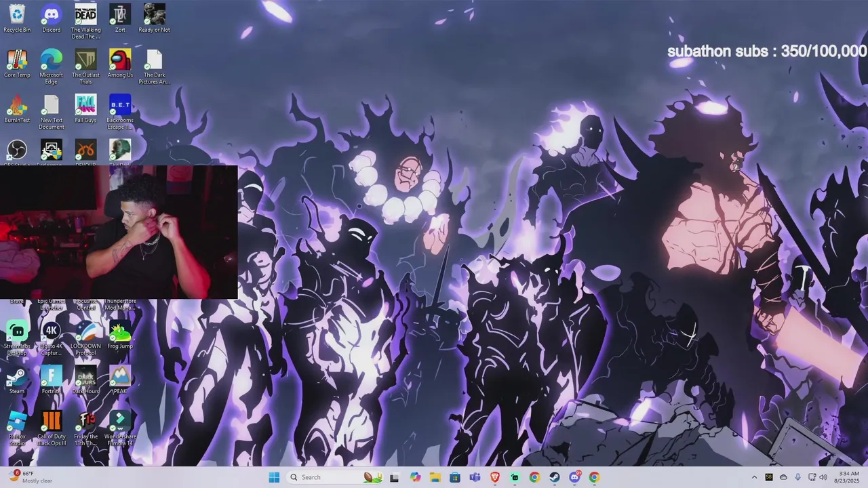Open Task View from the taskbar
The height and width of the screenshot is (488, 868).
tap(394, 477)
